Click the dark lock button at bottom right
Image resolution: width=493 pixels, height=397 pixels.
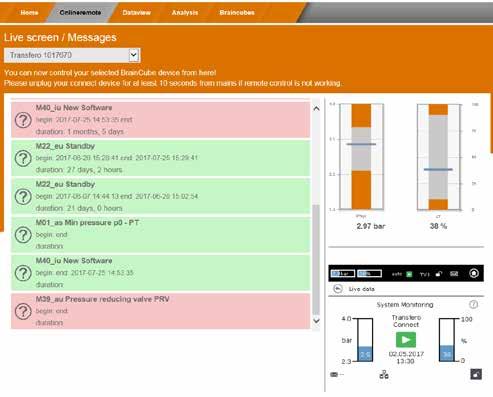pos(476,374)
